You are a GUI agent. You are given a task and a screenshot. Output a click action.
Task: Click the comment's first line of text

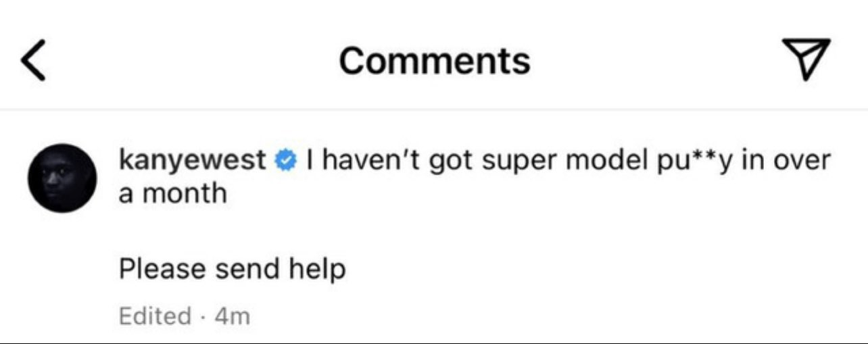[568, 161]
